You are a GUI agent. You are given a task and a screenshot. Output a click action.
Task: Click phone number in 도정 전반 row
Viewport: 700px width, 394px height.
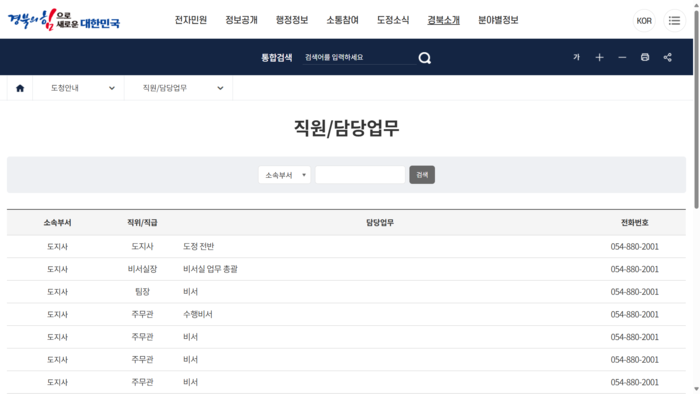coord(634,246)
